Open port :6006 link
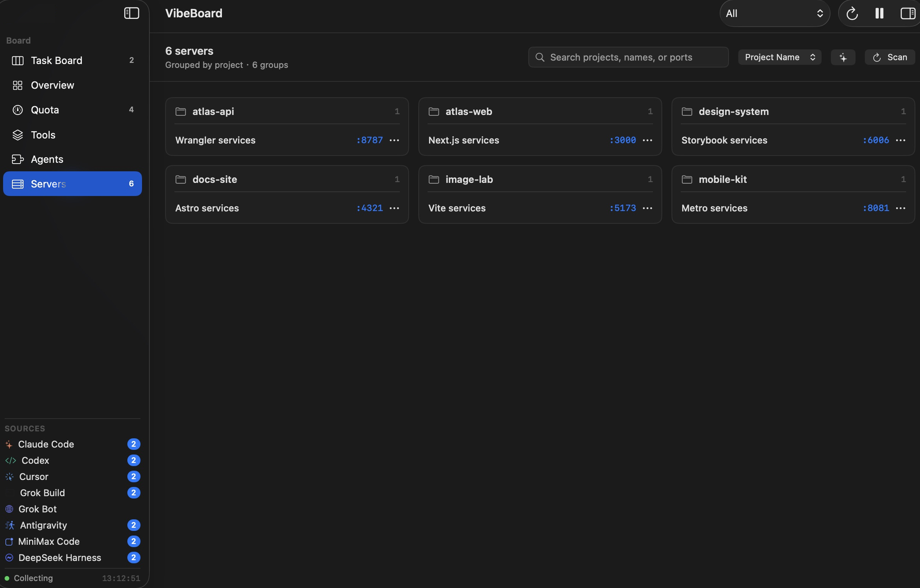Image resolution: width=920 pixels, height=588 pixels. [876, 140]
